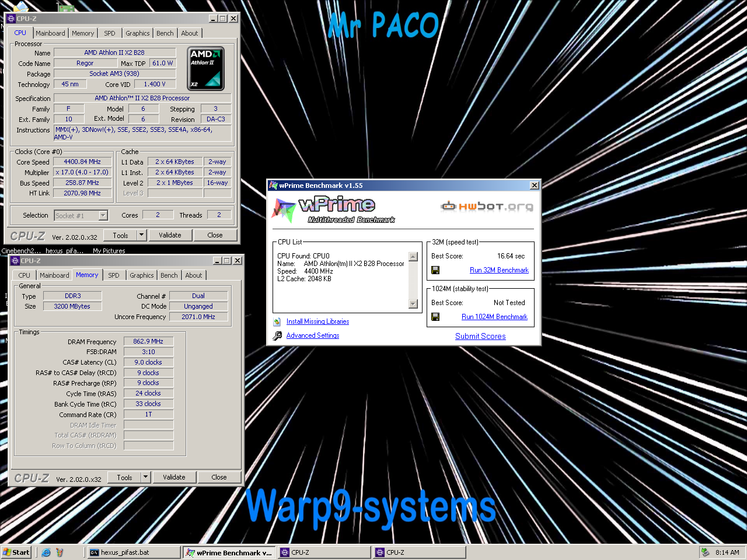Click the taskbar clock 8:14 AM
The height and width of the screenshot is (560, 747).
click(727, 552)
